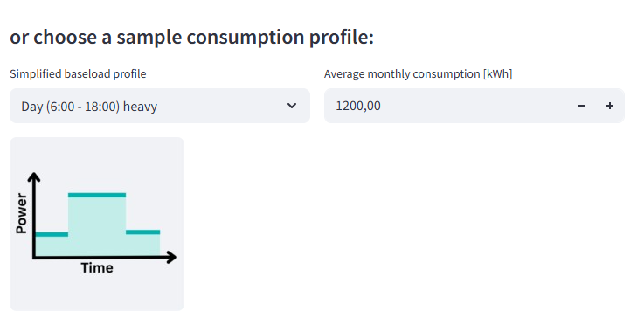The height and width of the screenshot is (318, 644).
Task: Click the light shaded area under the midday bar
Action: (97, 226)
